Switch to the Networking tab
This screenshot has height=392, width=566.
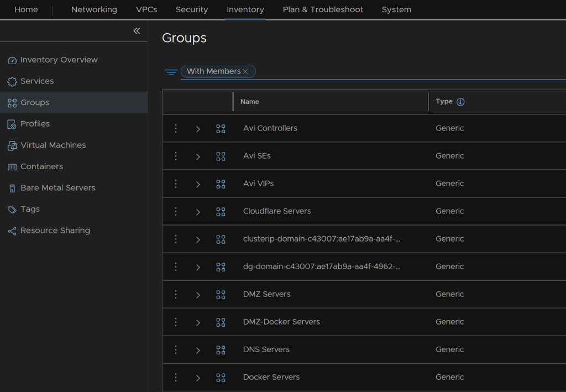click(94, 9)
